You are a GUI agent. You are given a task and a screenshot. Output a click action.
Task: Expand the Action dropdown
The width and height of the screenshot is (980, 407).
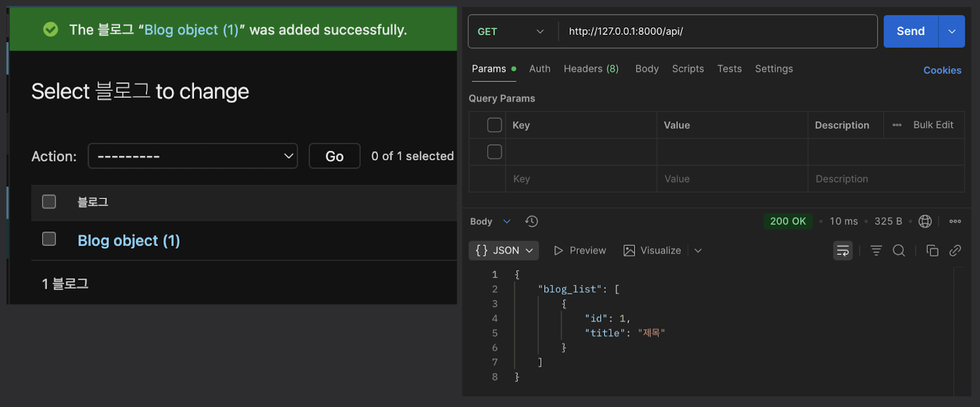192,156
